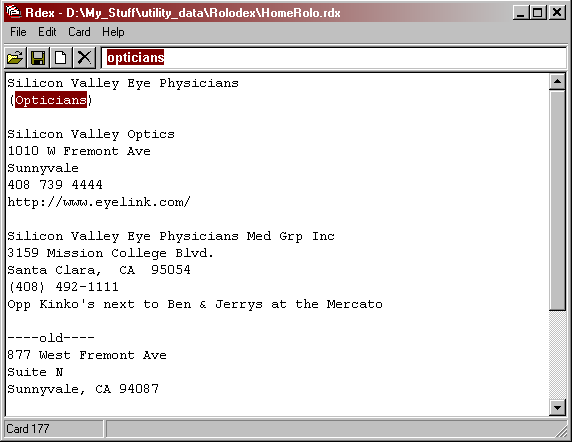Open the Help menu
572x442 pixels.
[113, 32]
